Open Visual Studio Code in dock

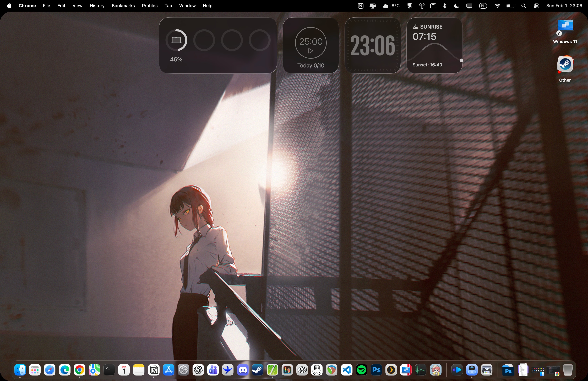[x=347, y=370]
